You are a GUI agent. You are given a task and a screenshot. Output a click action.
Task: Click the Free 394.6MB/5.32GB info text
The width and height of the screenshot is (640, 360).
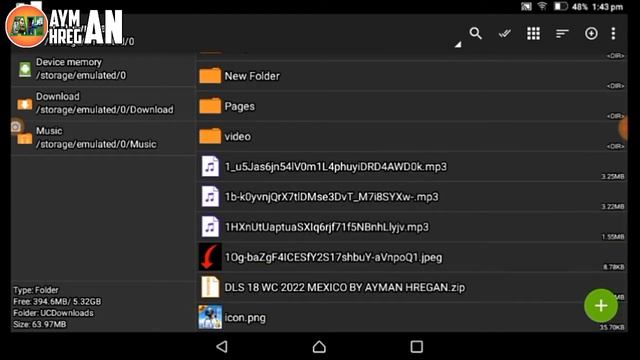click(57, 302)
